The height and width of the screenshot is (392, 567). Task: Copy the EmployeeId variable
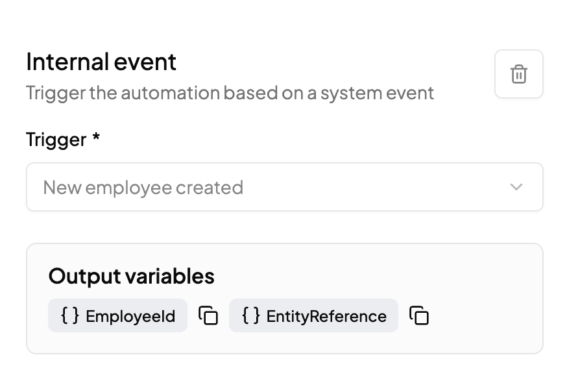pyautogui.click(x=208, y=316)
